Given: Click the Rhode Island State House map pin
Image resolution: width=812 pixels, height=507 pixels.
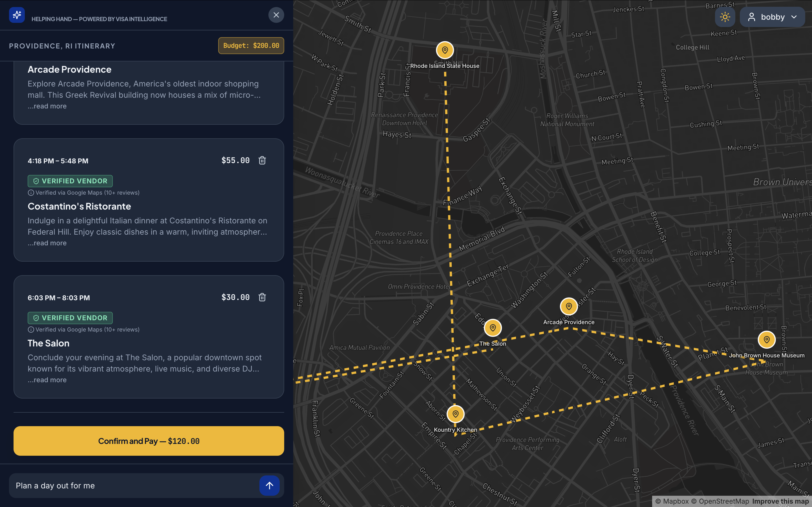Looking at the screenshot, I should pos(445,50).
